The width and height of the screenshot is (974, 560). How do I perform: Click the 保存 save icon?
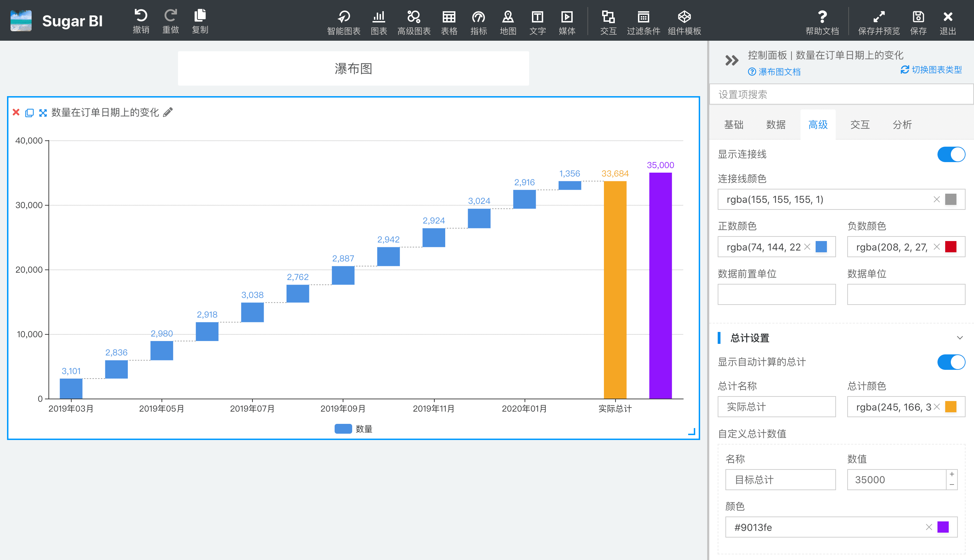pos(918,22)
